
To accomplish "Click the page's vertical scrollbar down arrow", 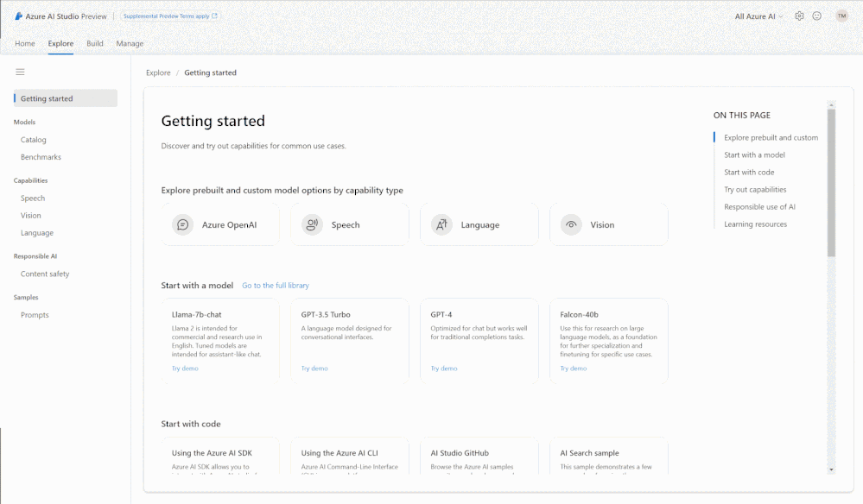I will (831, 469).
